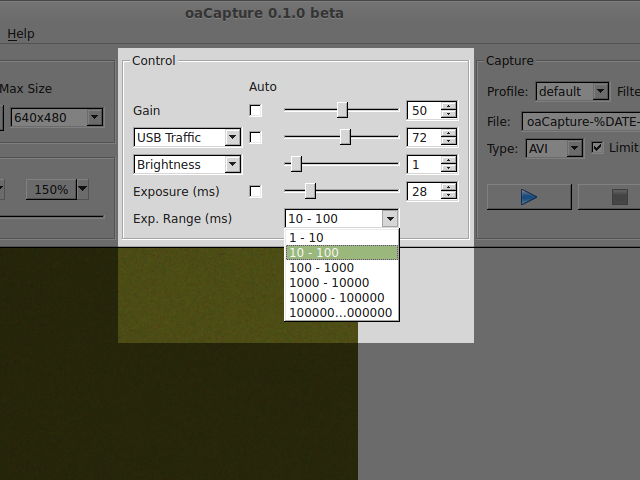This screenshot has width=640, height=480.
Task: Click the Brightness slider handle
Action: (x=296, y=164)
